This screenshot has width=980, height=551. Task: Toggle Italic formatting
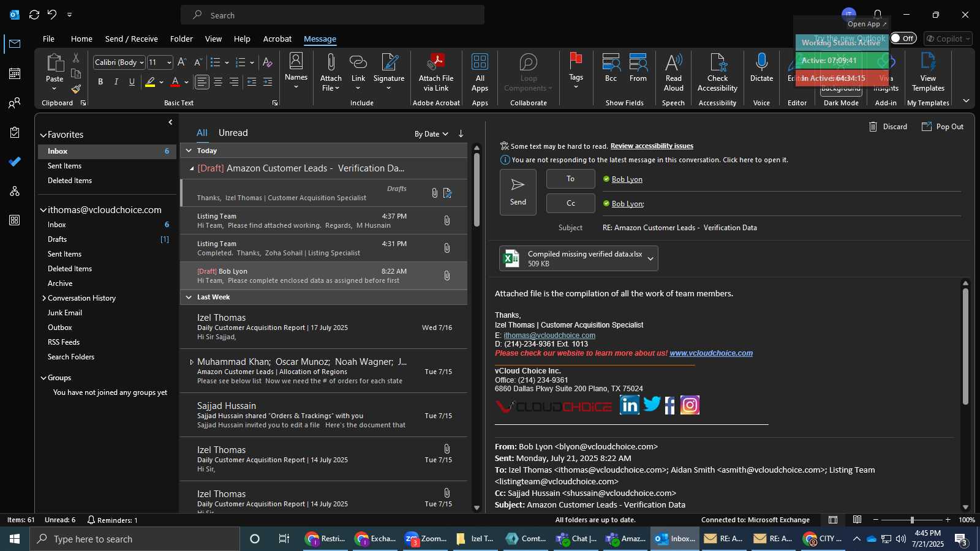(116, 82)
